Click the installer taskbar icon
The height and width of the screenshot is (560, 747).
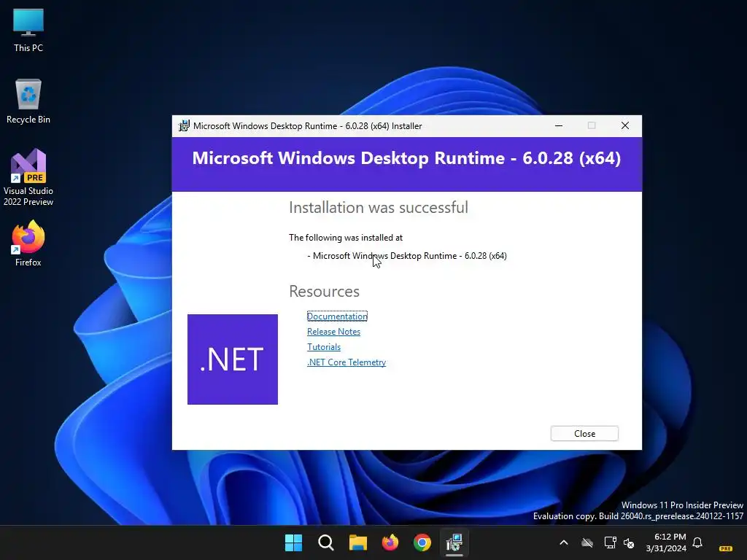[x=454, y=542]
